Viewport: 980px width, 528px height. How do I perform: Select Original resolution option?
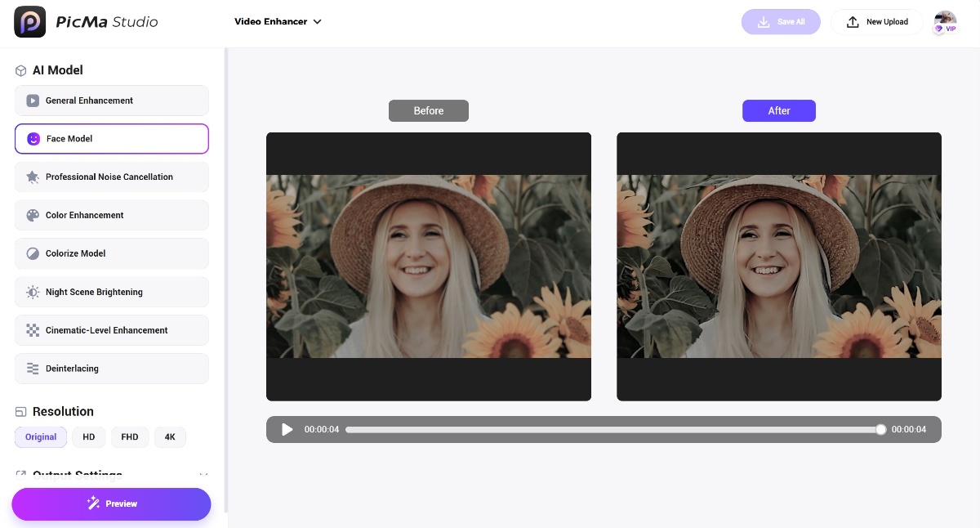[x=41, y=437]
